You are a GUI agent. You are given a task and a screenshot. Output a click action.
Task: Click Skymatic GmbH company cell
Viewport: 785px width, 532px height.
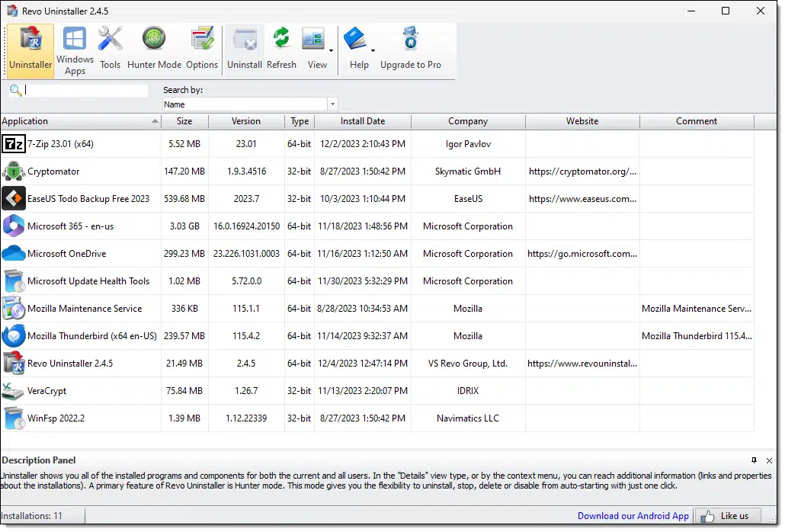pos(468,171)
